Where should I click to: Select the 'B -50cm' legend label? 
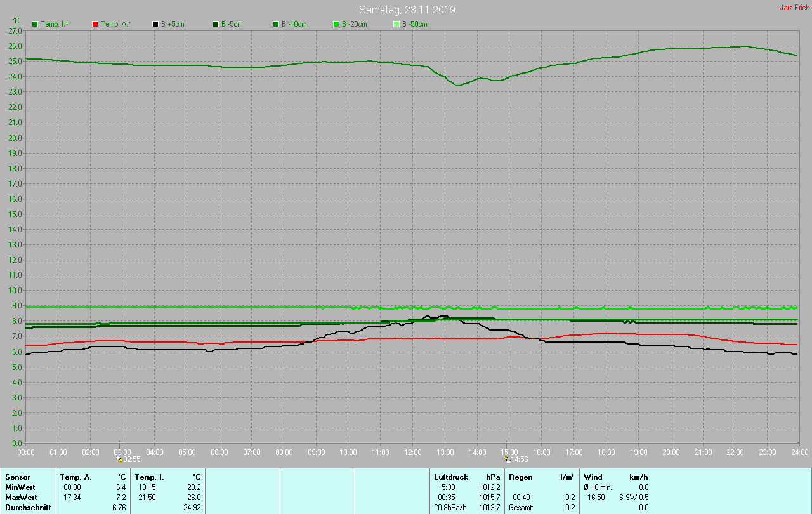(414, 24)
